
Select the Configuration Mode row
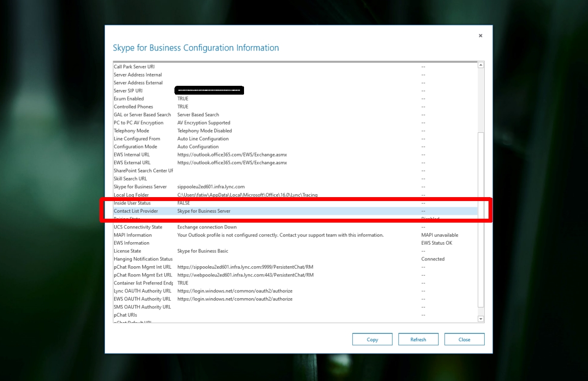tap(295, 147)
